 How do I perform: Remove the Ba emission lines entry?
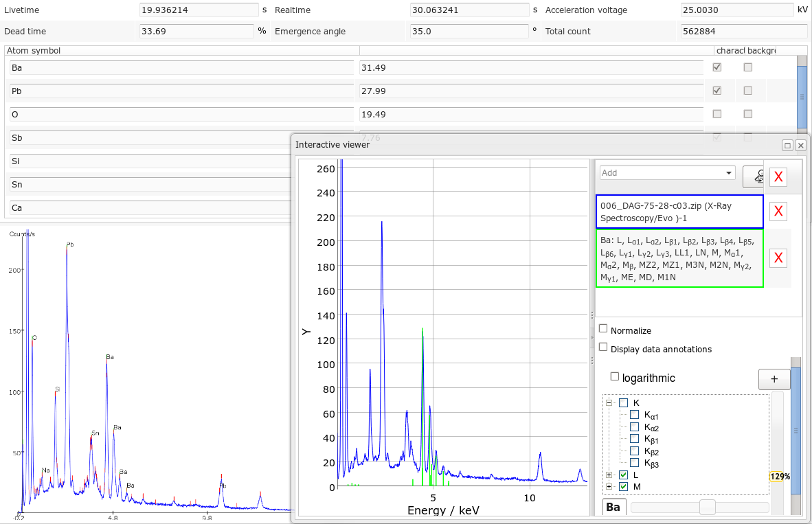pyautogui.click(x=778, y=258)
